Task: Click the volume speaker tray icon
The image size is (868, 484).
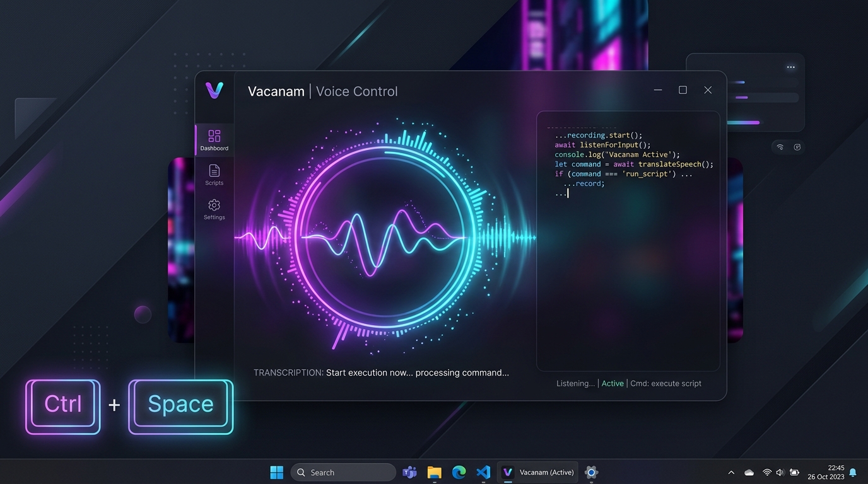Action: click(780, 473)
